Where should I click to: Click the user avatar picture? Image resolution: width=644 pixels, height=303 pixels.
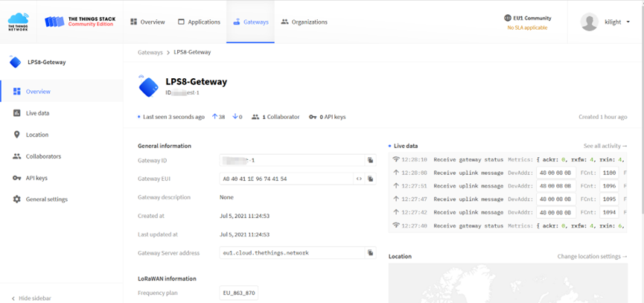click(x=589, y=22)
